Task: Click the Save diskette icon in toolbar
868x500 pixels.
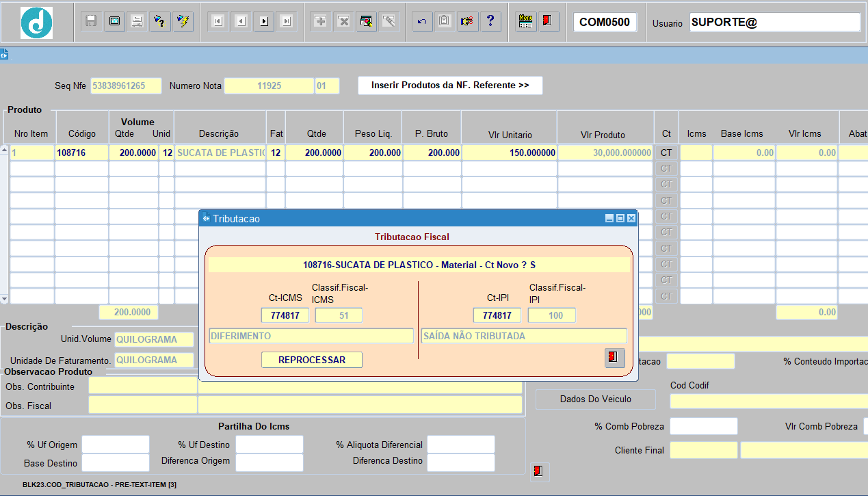Action: [x=91, y=22]
